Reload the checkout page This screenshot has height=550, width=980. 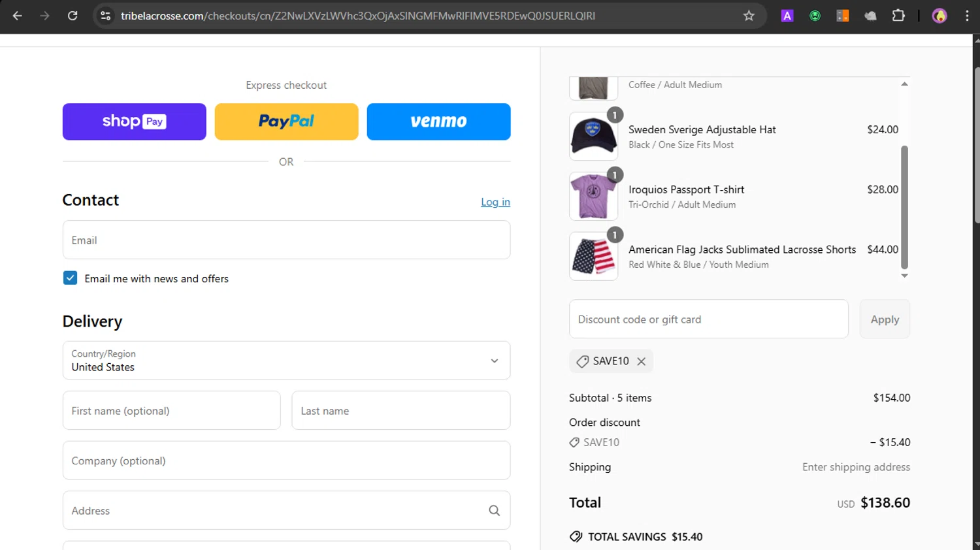coord(73,16)
